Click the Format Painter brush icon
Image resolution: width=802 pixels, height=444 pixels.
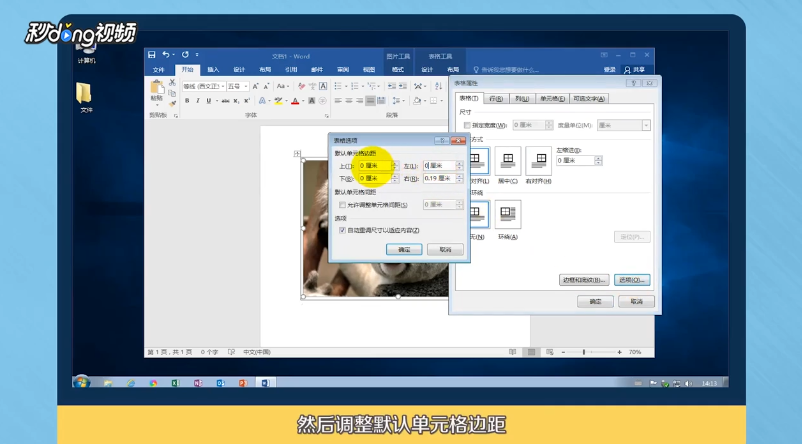(172, 103)
